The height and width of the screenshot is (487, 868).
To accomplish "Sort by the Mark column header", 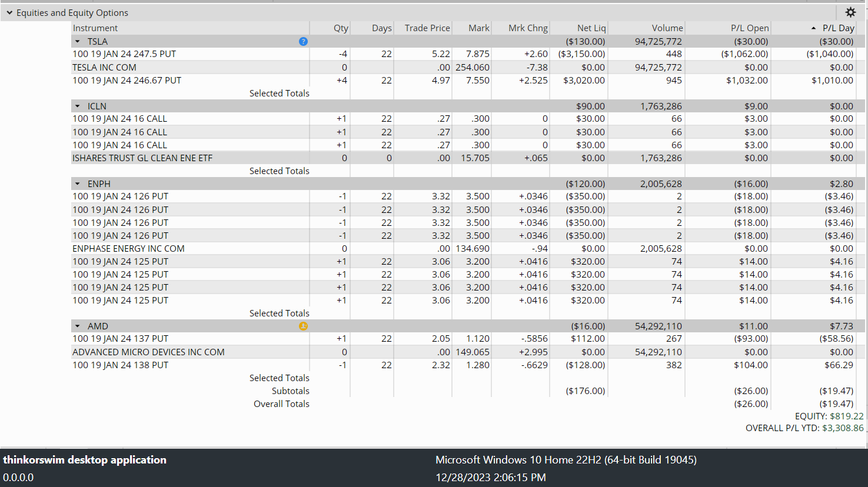I will (479, 28).
